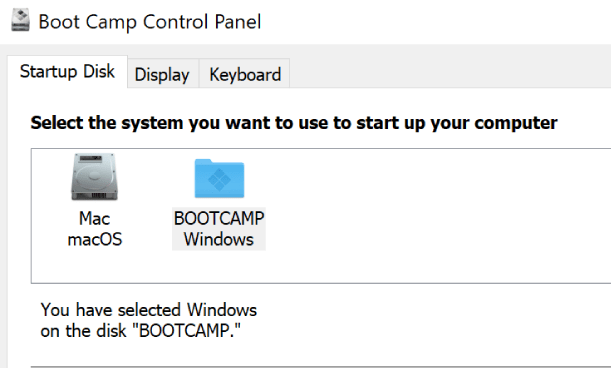Select the highlighted "BOOTCAMP" name label
The image size is (611, 368).
click(219, 218)
